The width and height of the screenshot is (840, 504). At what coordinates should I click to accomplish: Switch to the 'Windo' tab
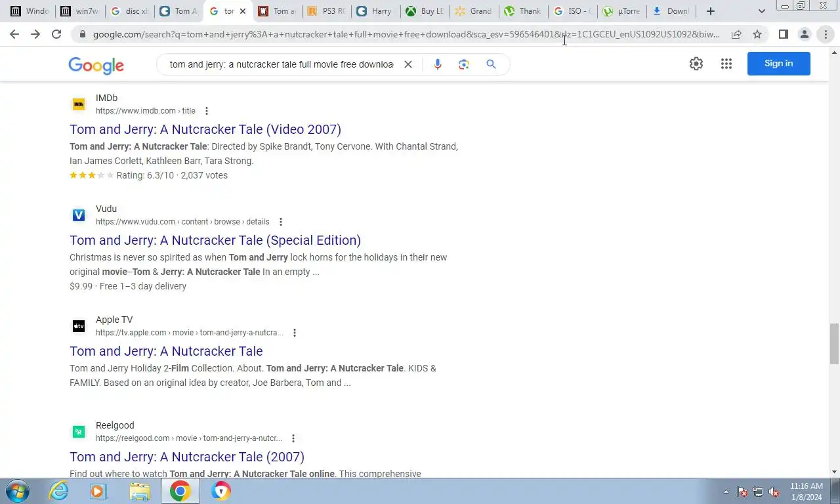pos(29,11)
